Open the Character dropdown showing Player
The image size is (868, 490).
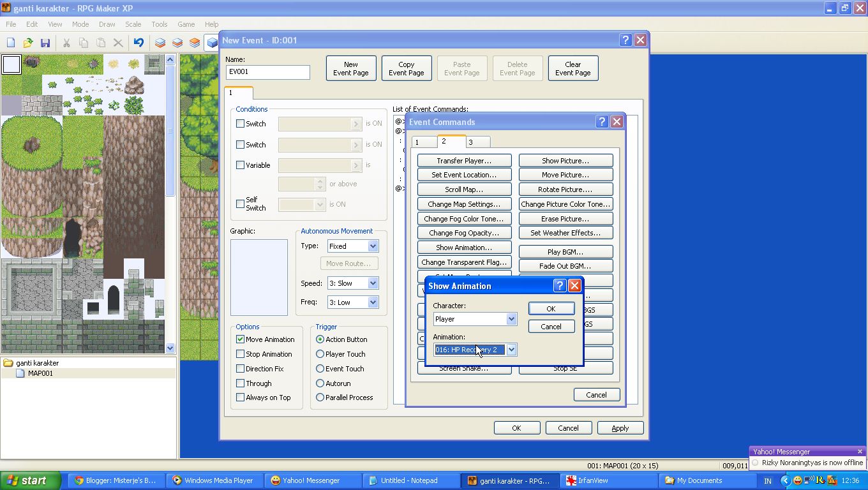pyautogui.click(x=513, y=318)
